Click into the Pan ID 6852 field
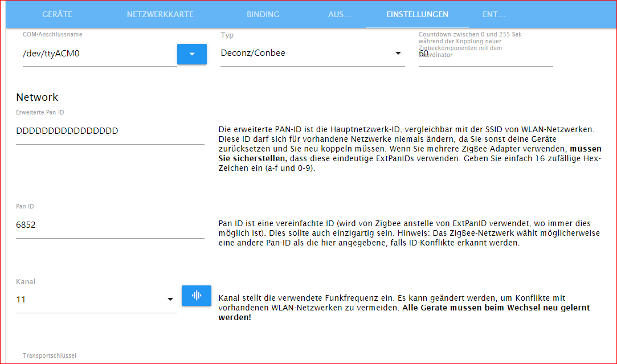Screen dimensions: 617x364 coord(110,225)
